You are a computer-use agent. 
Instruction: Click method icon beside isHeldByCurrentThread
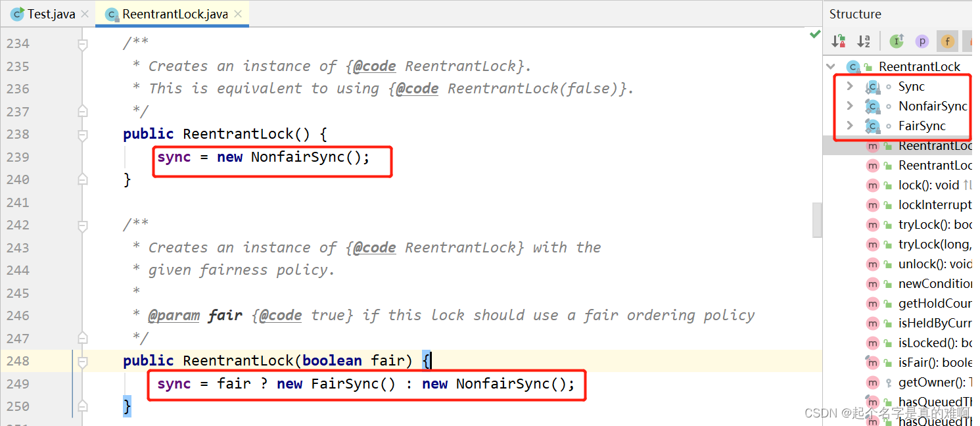pos(873,323)
